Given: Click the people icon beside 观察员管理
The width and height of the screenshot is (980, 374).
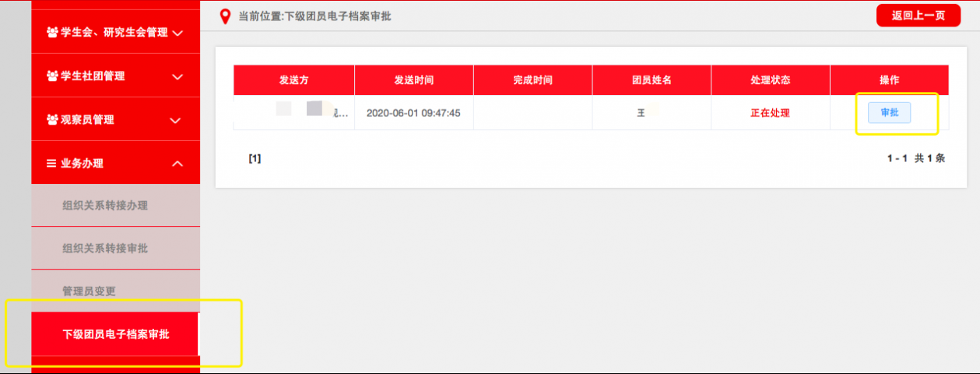Looking at the screenshot, I should [x=52, y=120].
